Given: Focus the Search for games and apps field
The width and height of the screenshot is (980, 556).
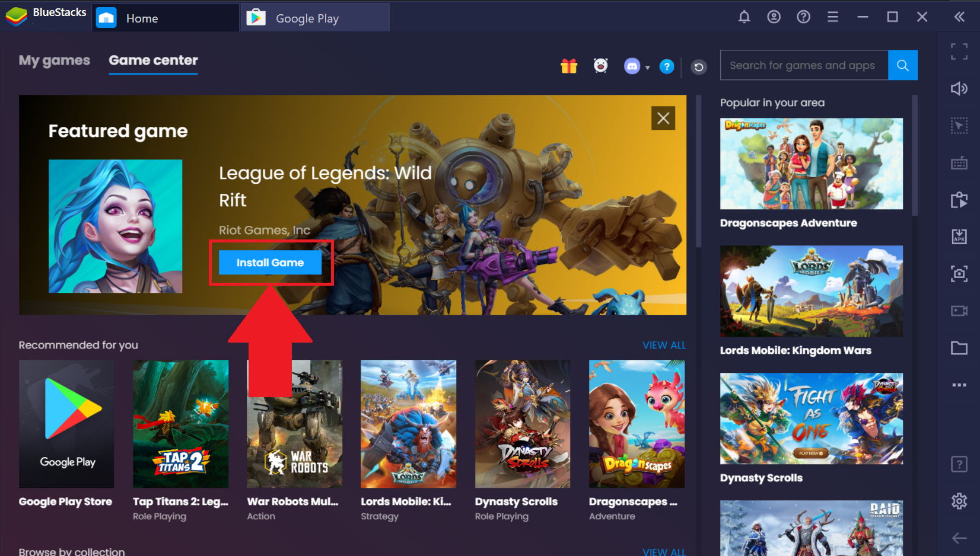Looking at the screenshot, I should coord(804,65).
